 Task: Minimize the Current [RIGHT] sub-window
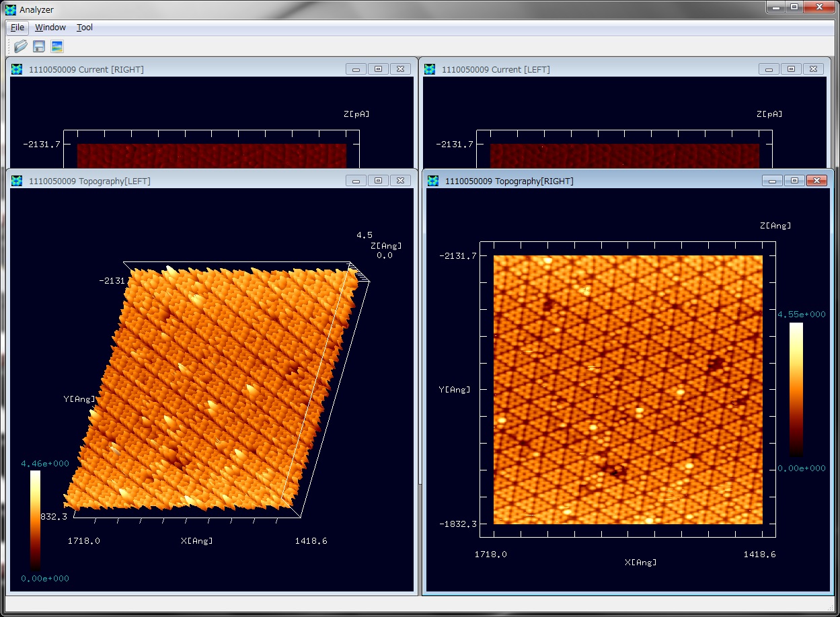click(x=356, y=69)
